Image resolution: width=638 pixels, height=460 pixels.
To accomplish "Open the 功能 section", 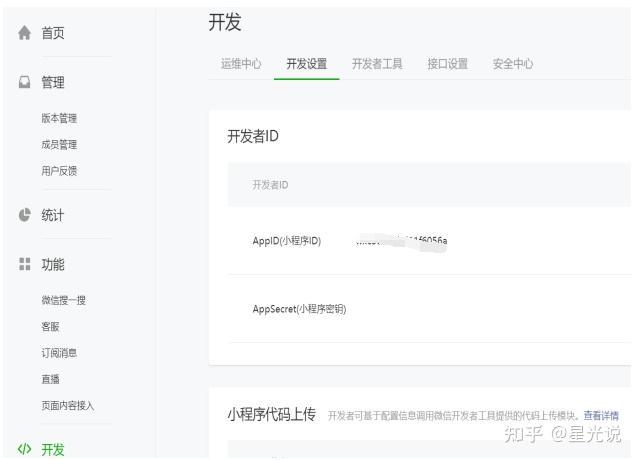I will point(53,264).
